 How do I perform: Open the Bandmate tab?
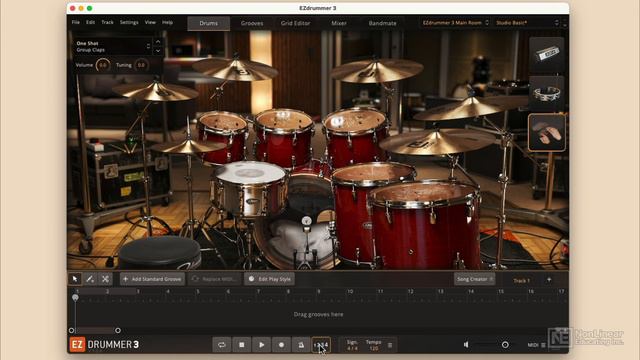tap(382, 23)
